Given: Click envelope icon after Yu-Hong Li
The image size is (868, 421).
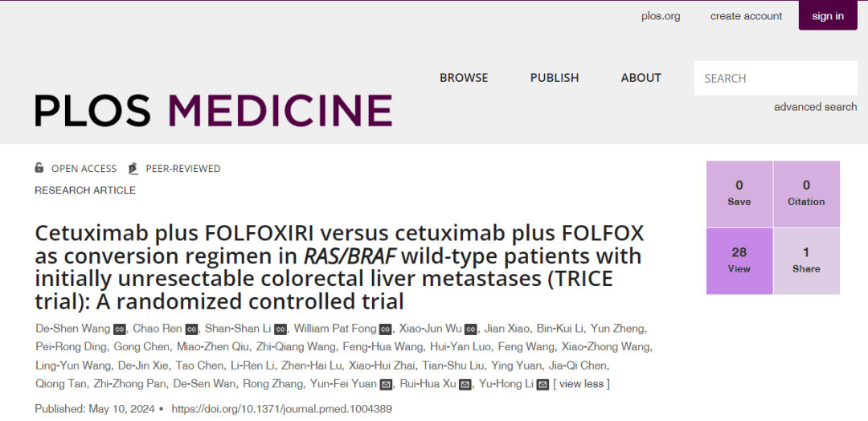Looking at the screenshot, I should 542,384.
